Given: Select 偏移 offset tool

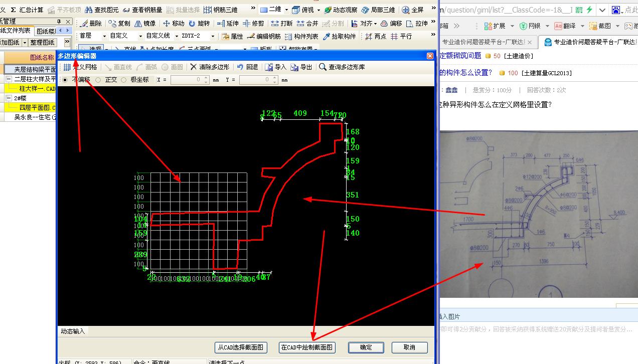Looking at the screenshot, I should (391, 23).
